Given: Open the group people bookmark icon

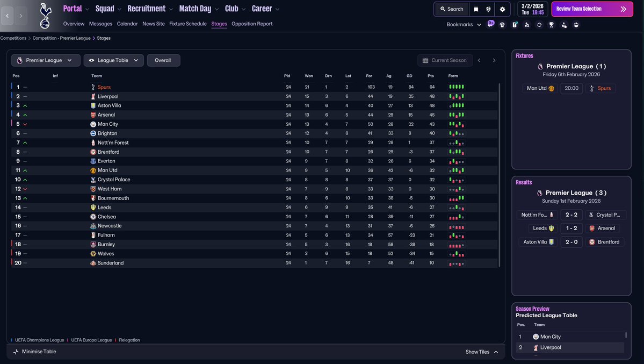Looking at the screenshot, I should (576, 25).
